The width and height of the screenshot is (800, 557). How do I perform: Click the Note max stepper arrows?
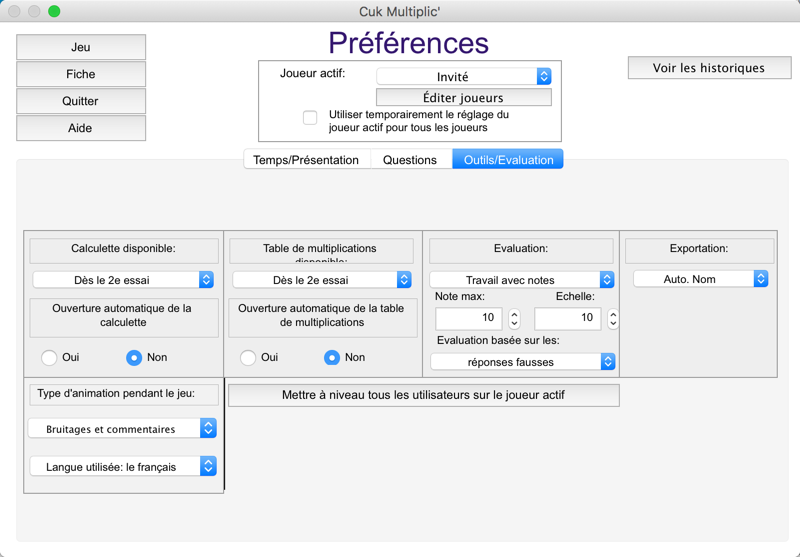tap(514, 319)
